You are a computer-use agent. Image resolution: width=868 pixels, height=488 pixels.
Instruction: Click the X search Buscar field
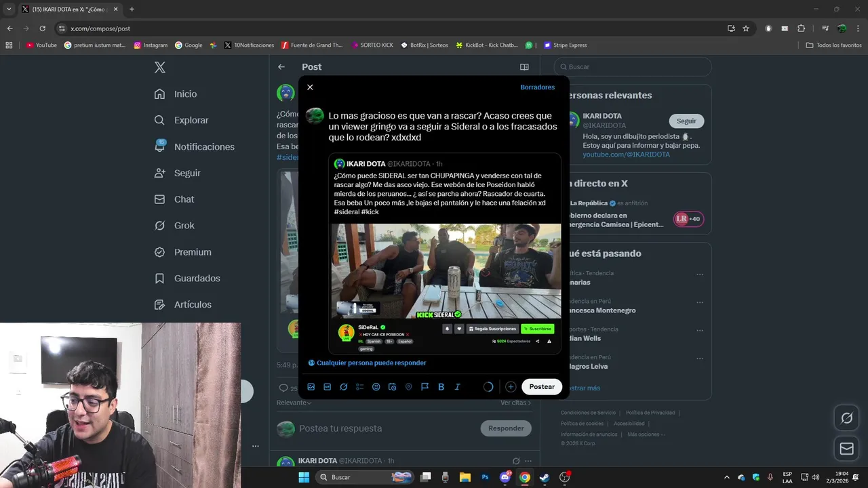pyautogui.click(x=633, y=67)
